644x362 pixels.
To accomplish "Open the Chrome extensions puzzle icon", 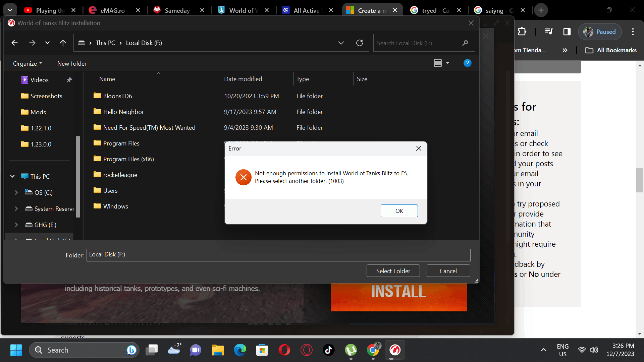I will click(x=522, y=32).
